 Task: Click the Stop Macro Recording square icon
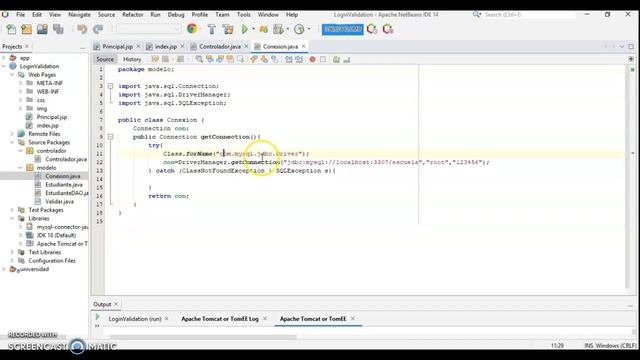coord(323,59)
